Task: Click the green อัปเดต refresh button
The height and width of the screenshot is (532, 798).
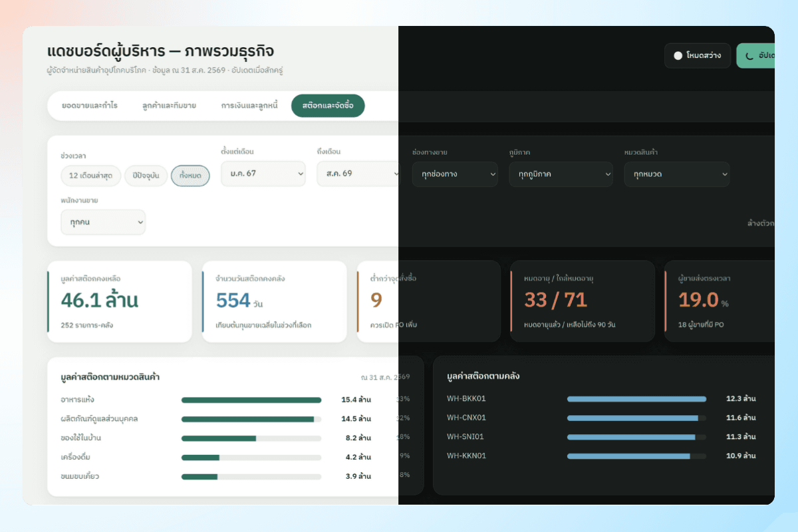Action: (756, 56)
